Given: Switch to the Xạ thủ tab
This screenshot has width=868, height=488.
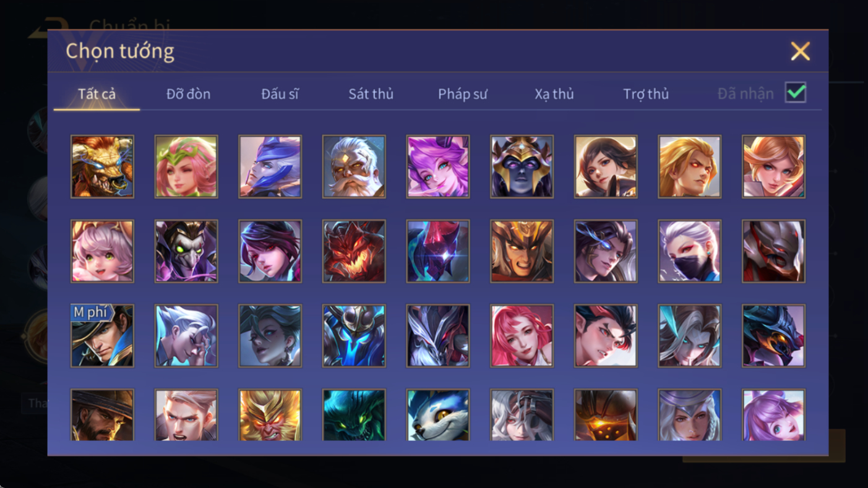Looking at the screenshot, I should (x=554, y=94).
